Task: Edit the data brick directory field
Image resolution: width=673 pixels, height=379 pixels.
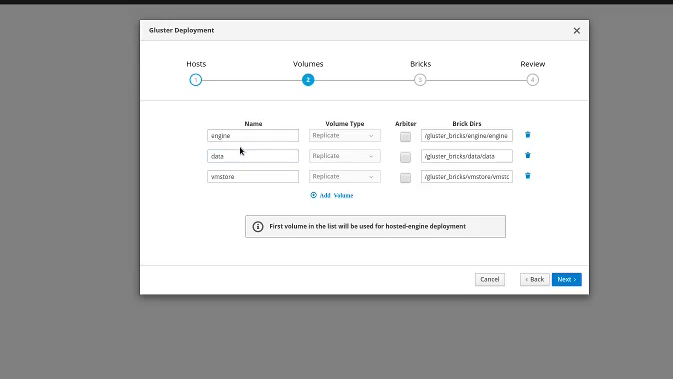Action: [x=467, y=156]
